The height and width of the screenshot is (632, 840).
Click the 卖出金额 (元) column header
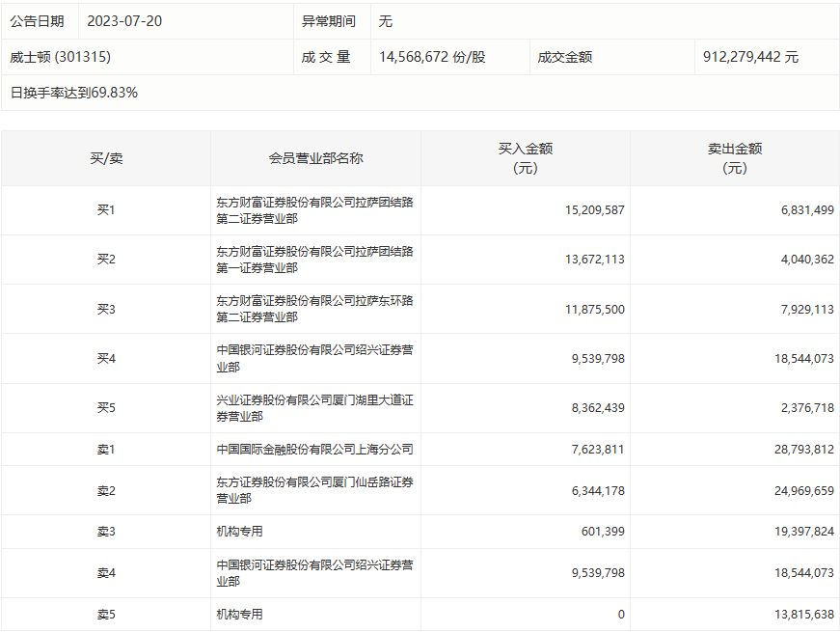735,158
